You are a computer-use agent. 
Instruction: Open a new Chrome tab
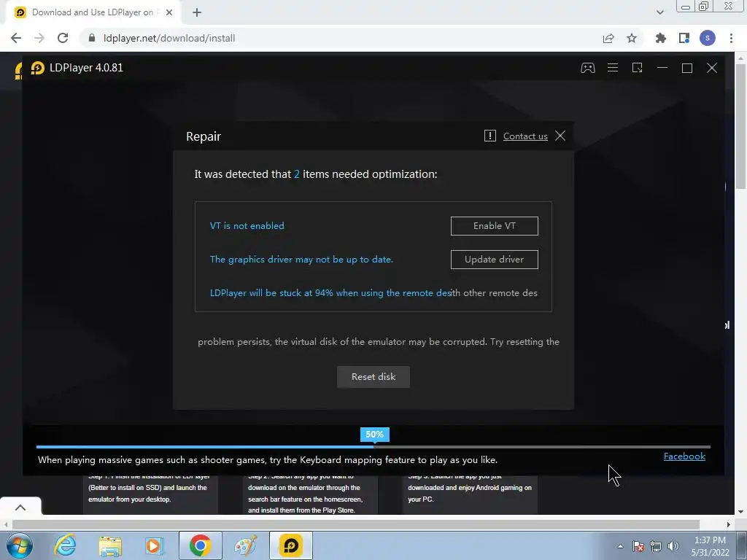coord(197,13)
